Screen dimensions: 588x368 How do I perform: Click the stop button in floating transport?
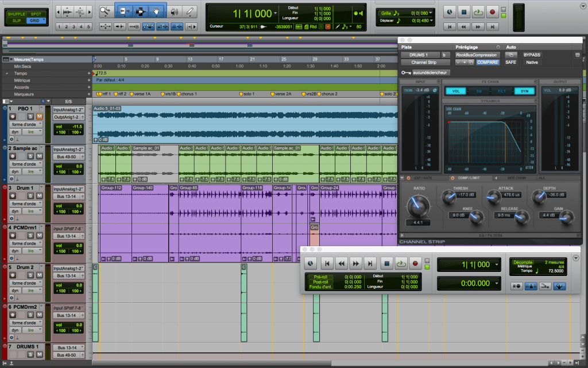[387, 263]
